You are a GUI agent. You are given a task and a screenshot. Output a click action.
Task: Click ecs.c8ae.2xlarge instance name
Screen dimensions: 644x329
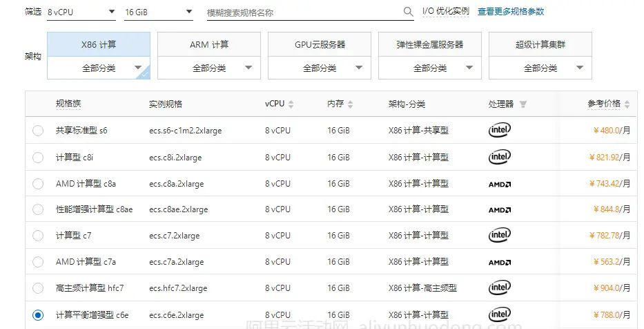coord(179,209)
